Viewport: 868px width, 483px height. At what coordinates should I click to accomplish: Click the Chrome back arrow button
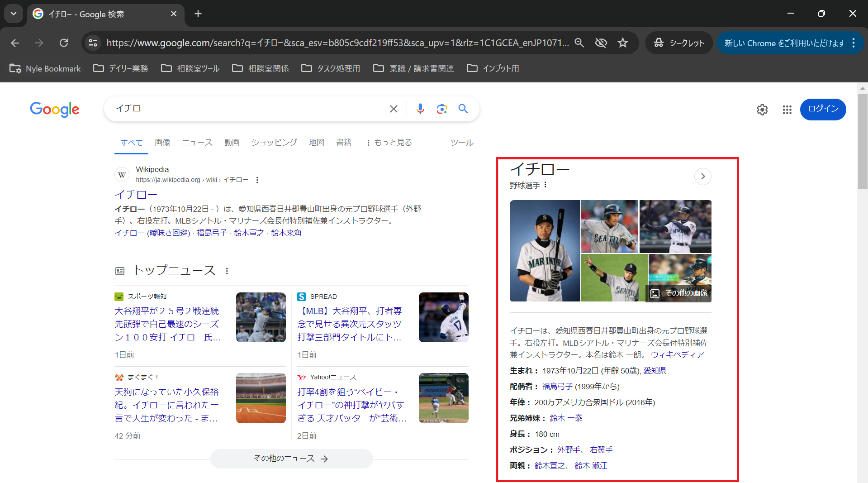15,43
